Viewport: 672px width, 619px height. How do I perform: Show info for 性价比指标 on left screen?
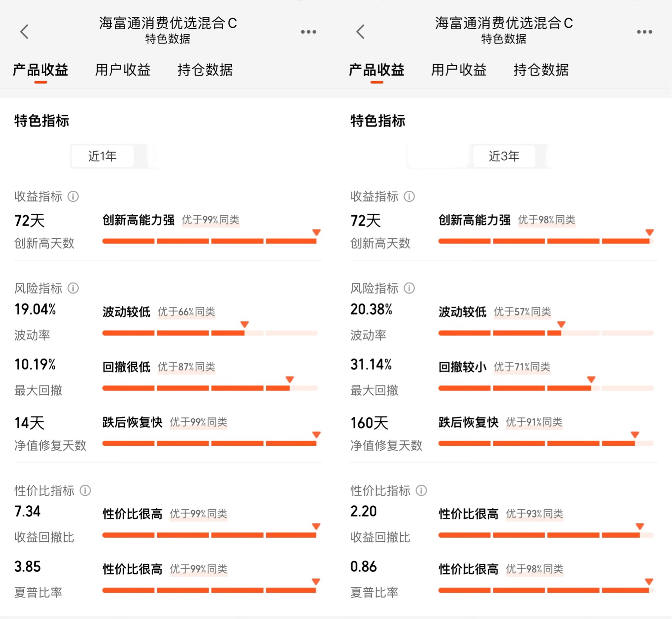click(85, 491)
